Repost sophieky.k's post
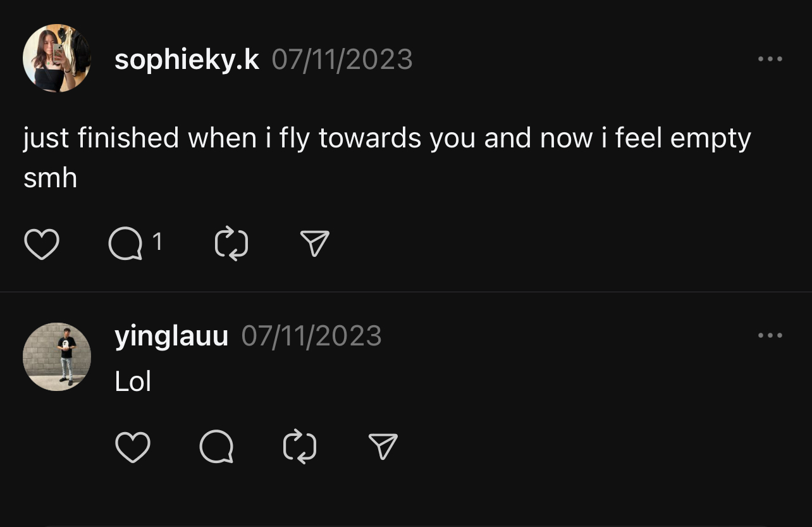Image resolution: width=812 pixels, height=527 pixels. point(231,244)
